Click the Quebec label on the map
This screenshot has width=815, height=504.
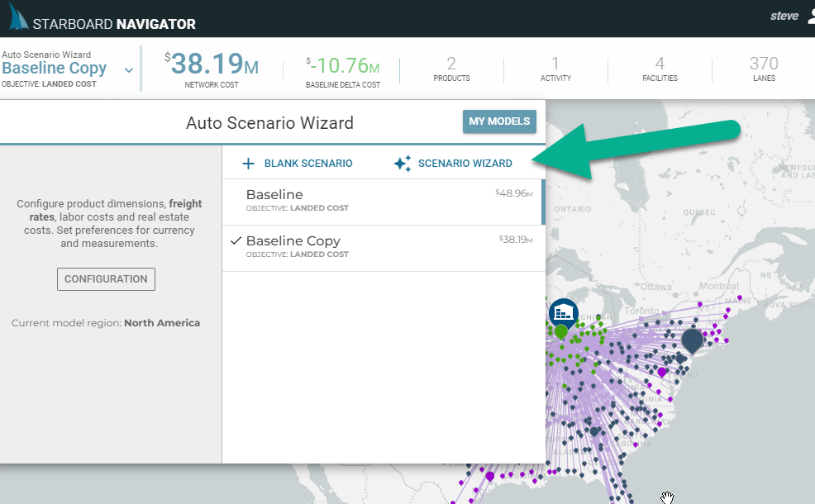pyautogui.click(x=699, y=212)
